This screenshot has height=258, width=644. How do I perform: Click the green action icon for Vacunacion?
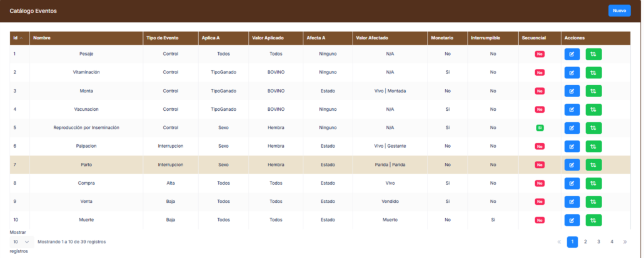pos(593,110)
